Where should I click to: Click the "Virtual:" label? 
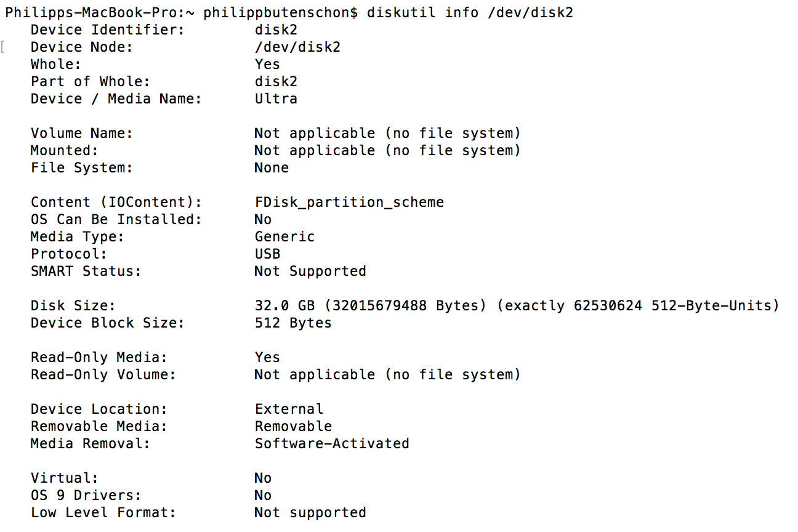pyautogui.click(x=64, y=478)
